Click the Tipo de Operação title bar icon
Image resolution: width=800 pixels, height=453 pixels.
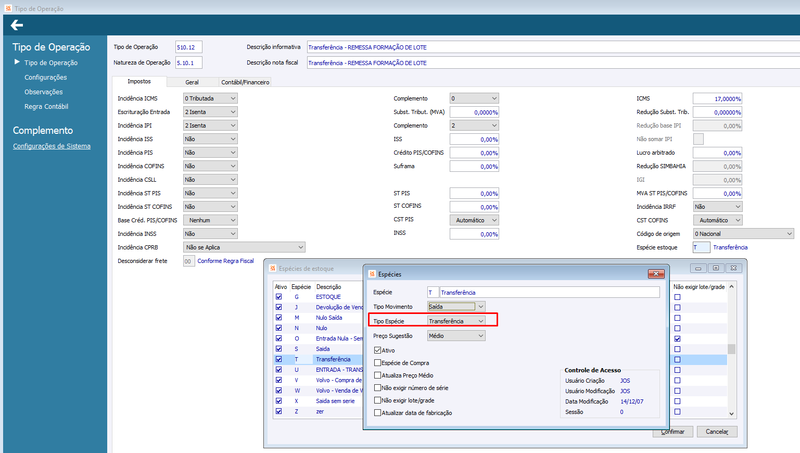point(7,6)
